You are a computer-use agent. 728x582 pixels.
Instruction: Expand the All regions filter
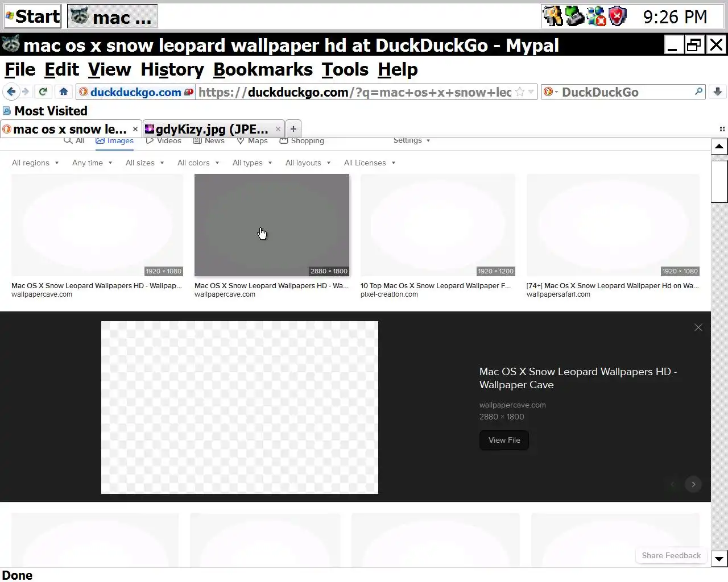point(35,163)
